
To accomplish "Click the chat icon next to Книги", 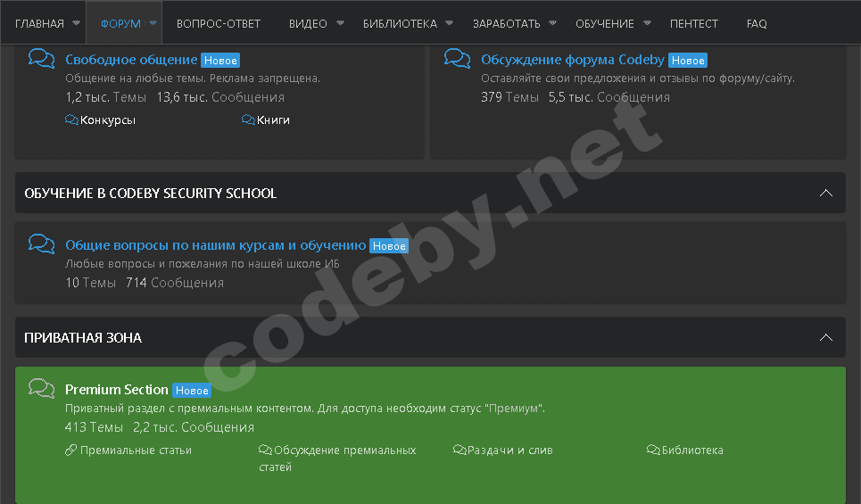I will pos(248,120).
